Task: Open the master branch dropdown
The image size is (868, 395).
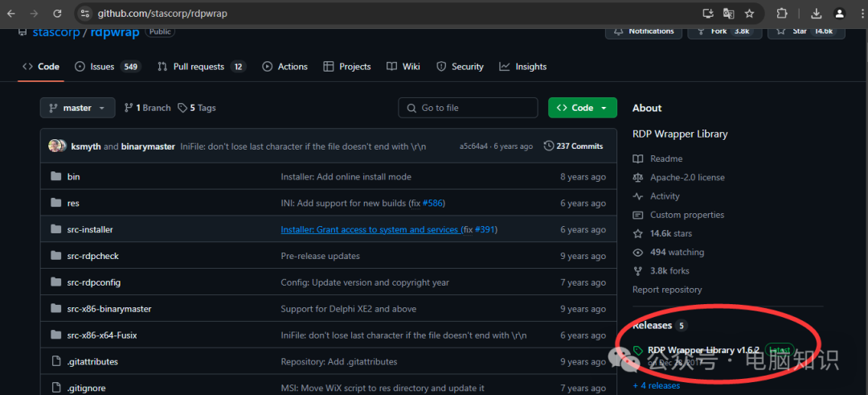Action: click(x=77, y=108)
